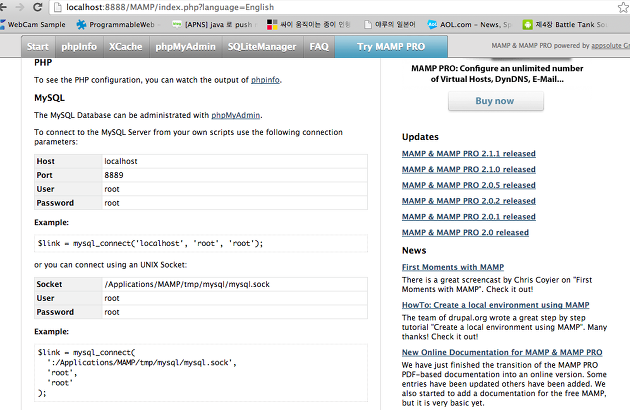Click the page icon in the address bar
This screenshot has height=410, width=630.
pyautogui.click(x=57, y=7)
